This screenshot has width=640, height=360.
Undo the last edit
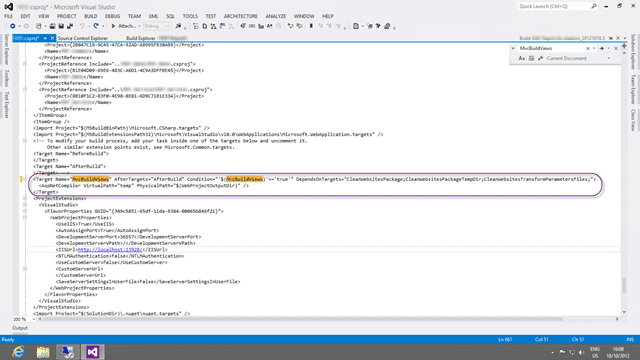click(x=82, y=26)
